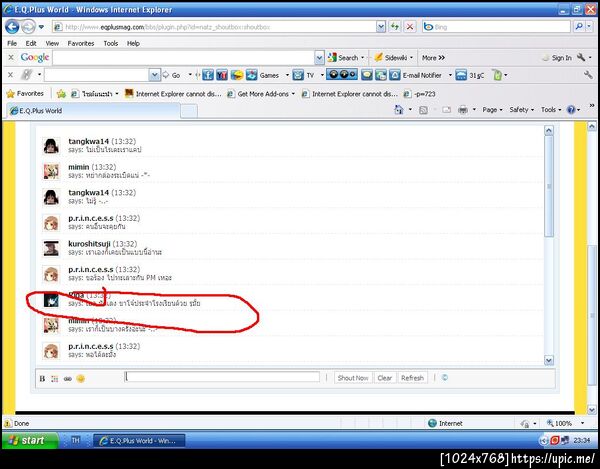The height and width of the screenshot is (469, 600).
Task: Click the blue Help question mark icon
Action: (x=571, y=110)
